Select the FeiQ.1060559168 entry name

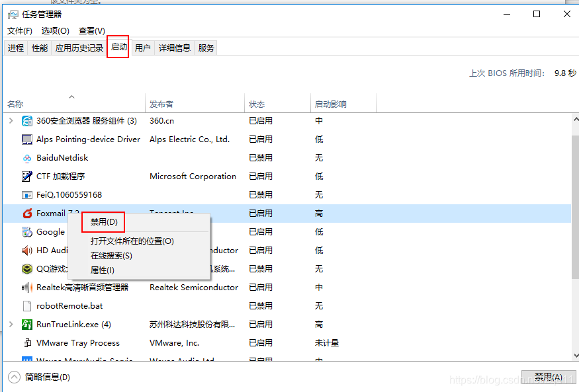[x=69, y=195]
